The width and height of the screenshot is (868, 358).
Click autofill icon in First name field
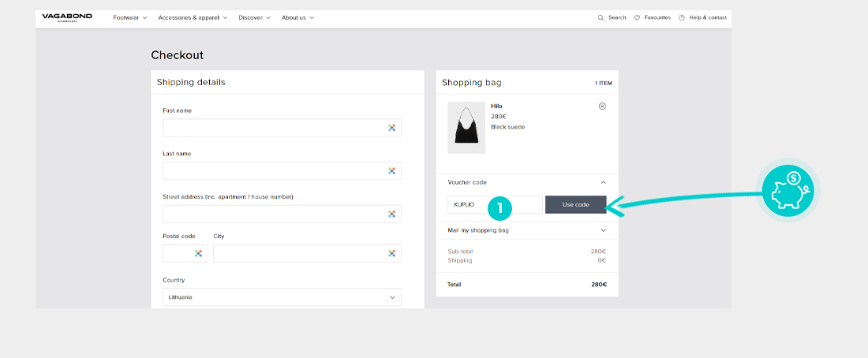(391, 128)
